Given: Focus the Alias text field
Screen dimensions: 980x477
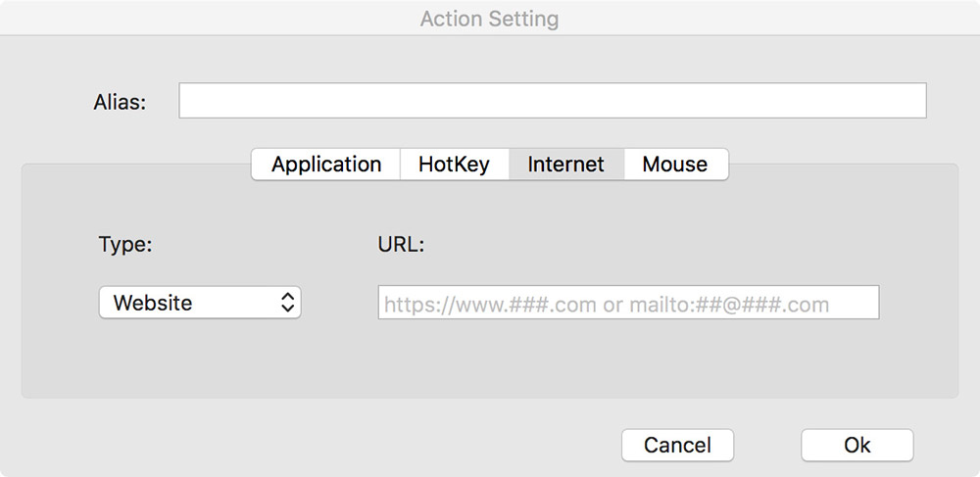Looking at the screenshot, I should tap(553, 101).
